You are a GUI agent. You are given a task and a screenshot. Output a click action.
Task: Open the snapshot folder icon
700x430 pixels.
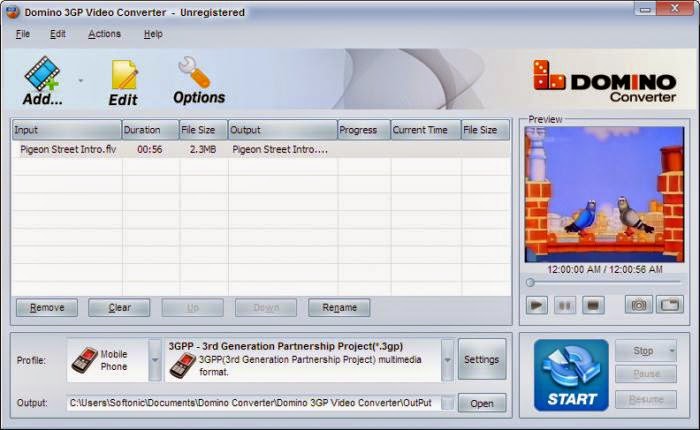670,305
